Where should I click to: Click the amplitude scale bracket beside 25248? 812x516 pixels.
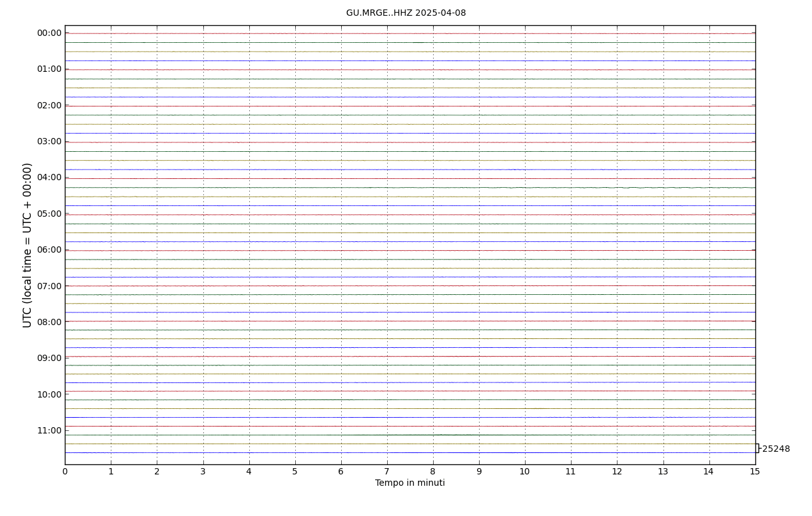(x=758, y=448)
